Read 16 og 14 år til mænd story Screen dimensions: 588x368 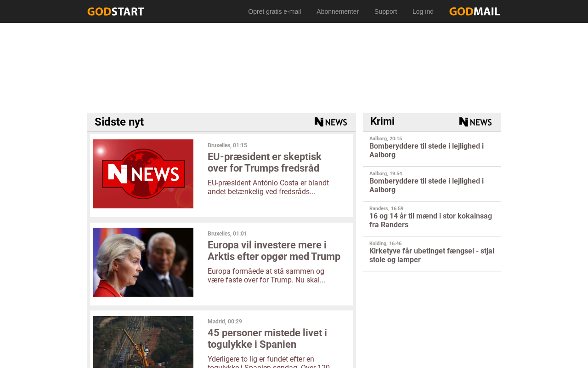430,220
